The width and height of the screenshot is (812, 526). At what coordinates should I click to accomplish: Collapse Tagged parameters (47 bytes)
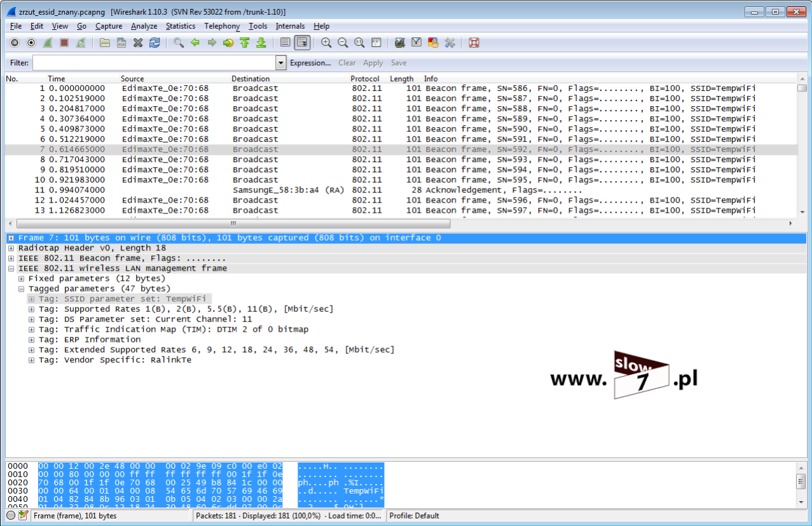[22, 289]
